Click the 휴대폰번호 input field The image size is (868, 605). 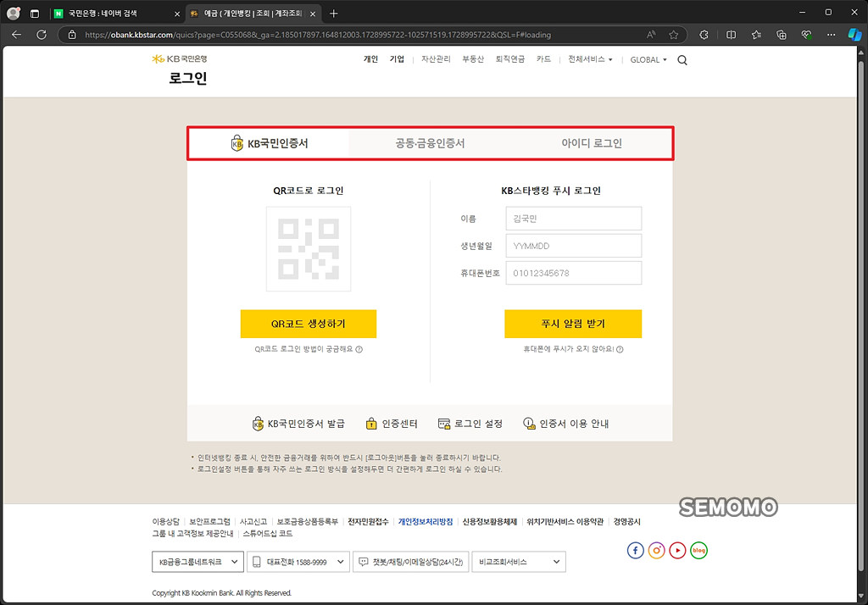click(574, 273)
